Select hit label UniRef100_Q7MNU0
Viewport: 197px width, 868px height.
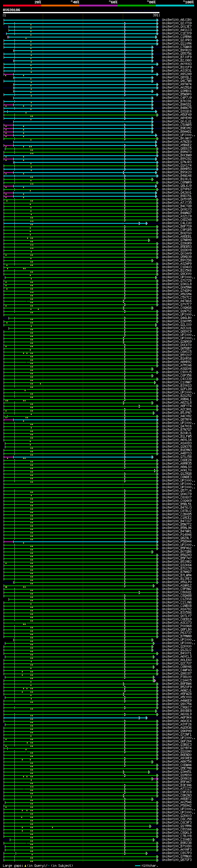tap(176, 857)
